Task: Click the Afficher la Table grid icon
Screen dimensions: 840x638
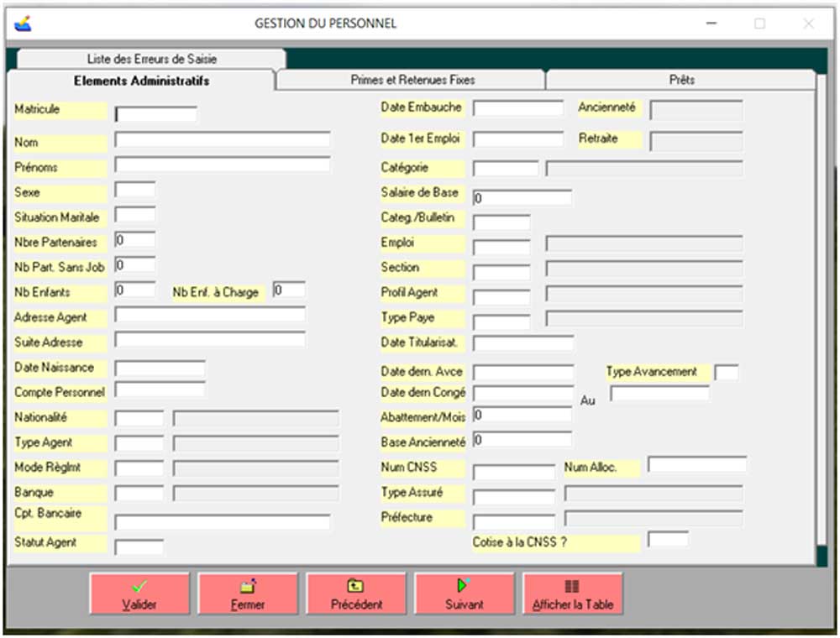Action: pos(572,587)
